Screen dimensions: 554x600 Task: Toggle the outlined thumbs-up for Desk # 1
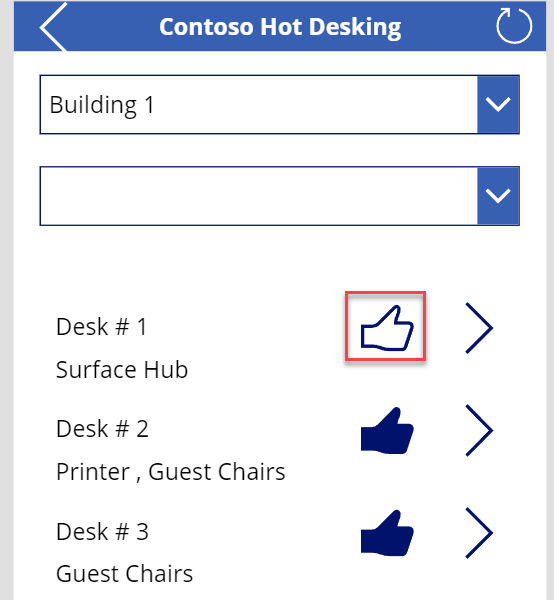pos(387,328)
